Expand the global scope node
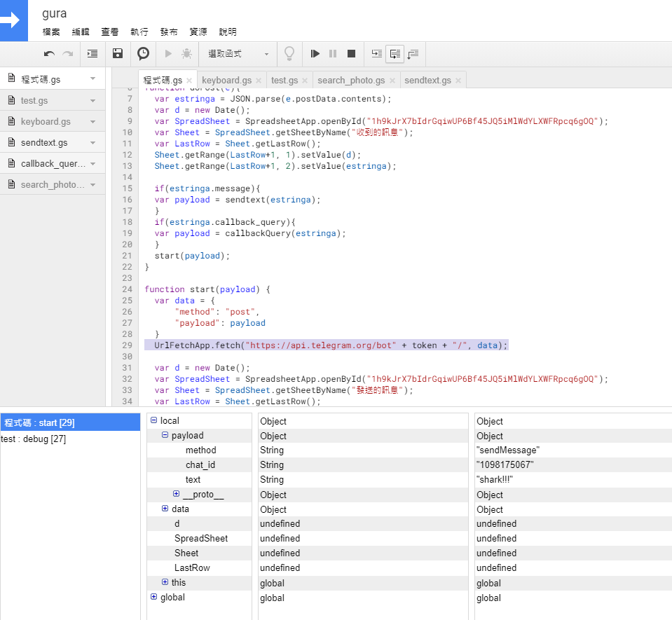The height and width of the screenshot is (620, 672). click(x=154, y=598)
